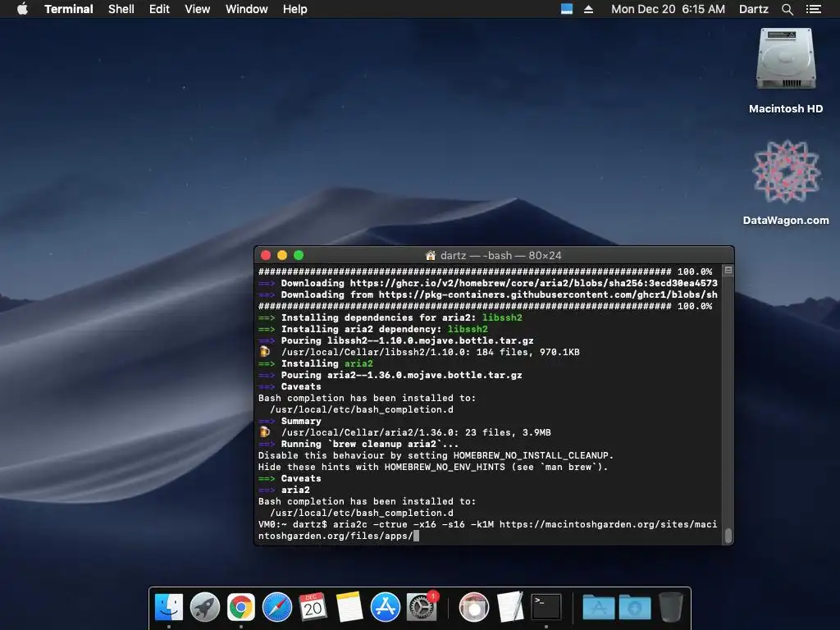Open the Screenshot camera app in Dock
This screenshot has width=840, height=630.
coord(474,608)
